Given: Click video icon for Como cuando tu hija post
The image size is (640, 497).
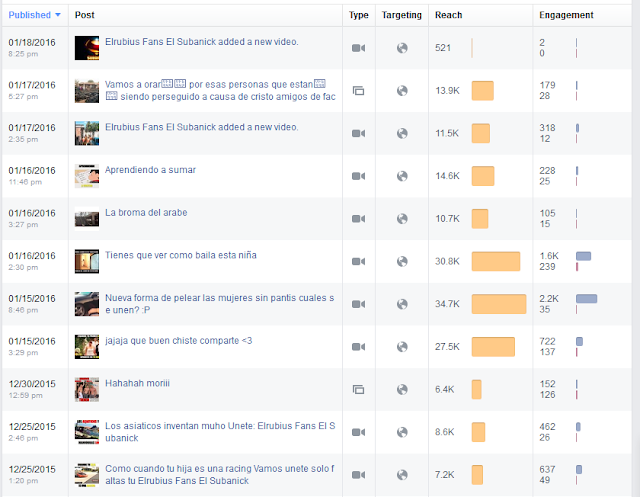Looking at the screenshot, I should click(358, 475).
